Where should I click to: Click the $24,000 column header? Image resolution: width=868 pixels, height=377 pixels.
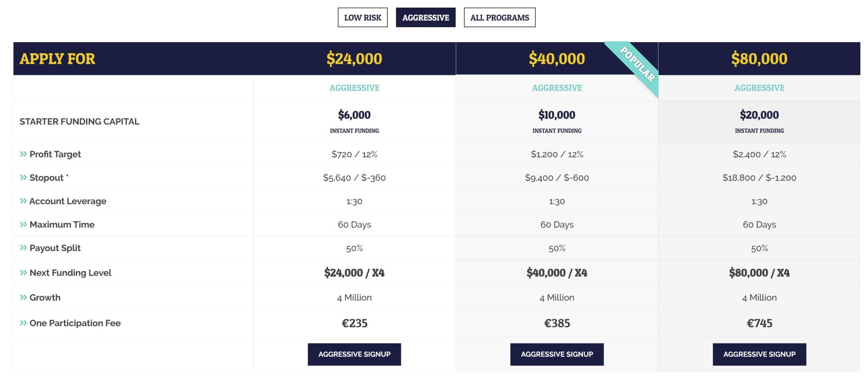tap(354, 59)
